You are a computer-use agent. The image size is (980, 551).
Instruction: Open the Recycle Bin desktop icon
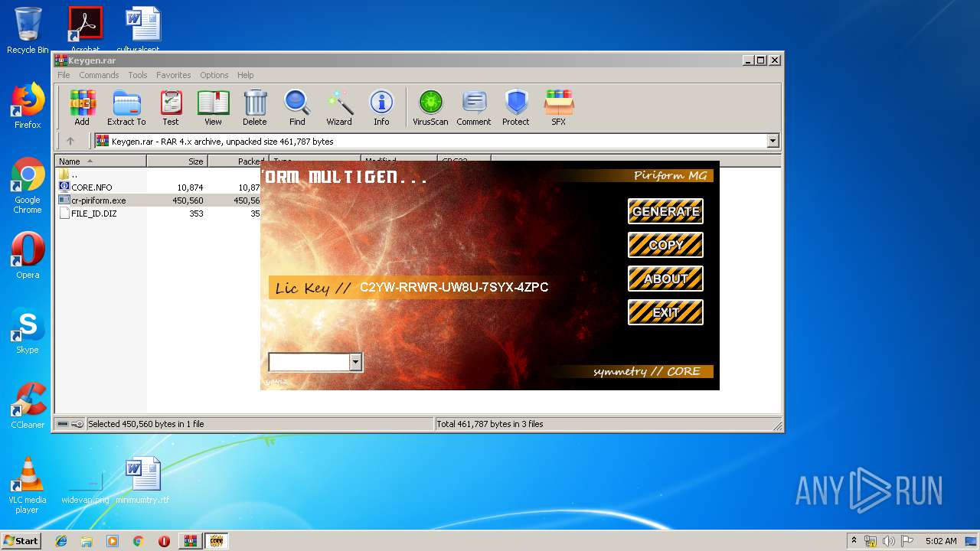coord(28,31)
